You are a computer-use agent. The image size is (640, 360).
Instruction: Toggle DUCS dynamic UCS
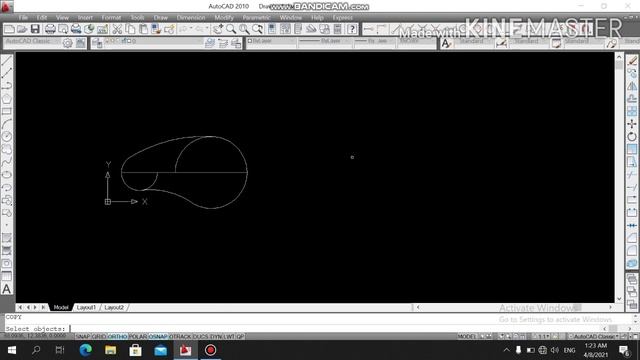(200, 337)
